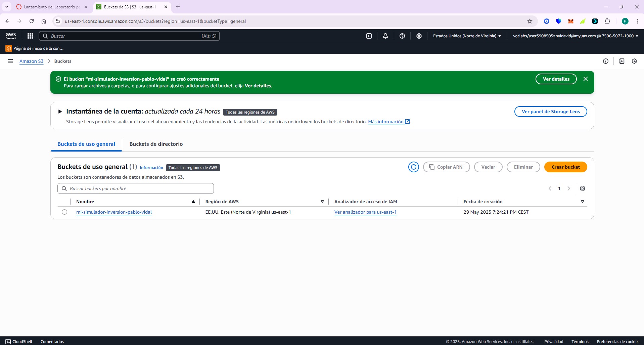Close the Lanzamiento del Laboratorio tab
Viewport: 644px width, 345px height.
coord(86,7)
